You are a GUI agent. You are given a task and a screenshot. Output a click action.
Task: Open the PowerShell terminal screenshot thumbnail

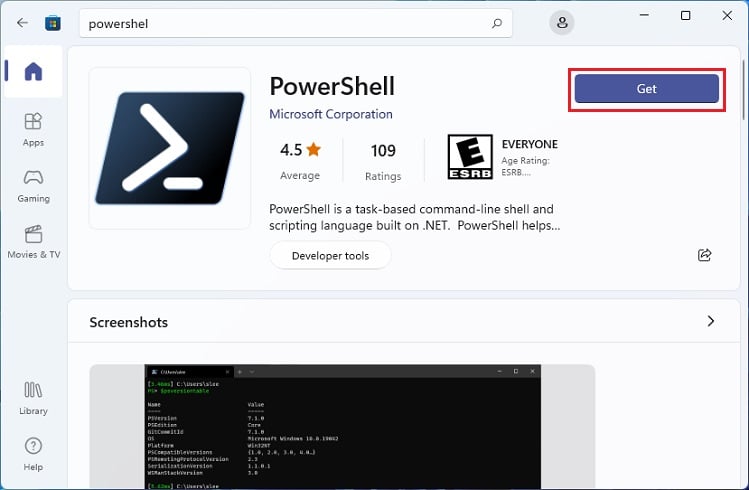(x=342, y=426)
